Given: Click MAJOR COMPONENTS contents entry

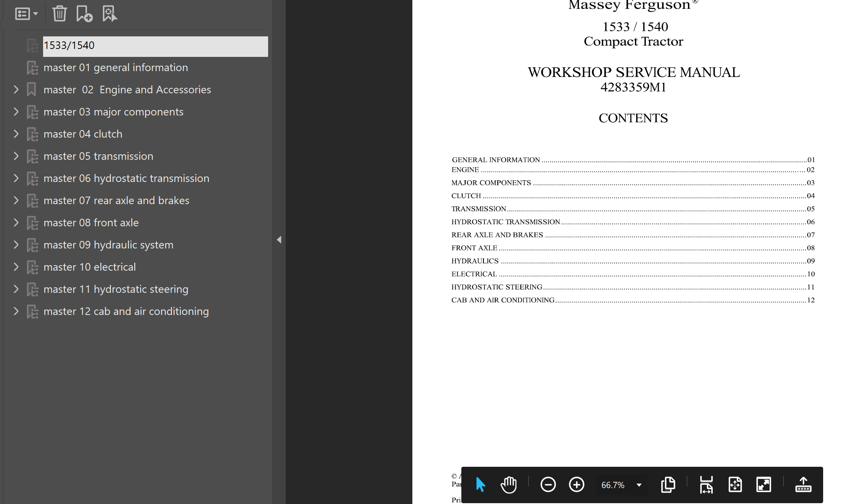Looking at the screenshot, I should click(633, 183).
